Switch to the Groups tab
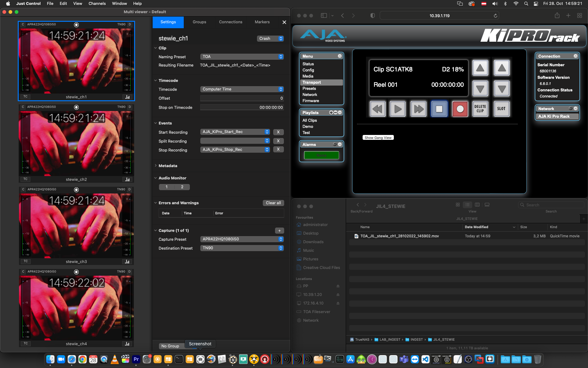This screenshot has height=368, width=588. [x=199, y=22]
